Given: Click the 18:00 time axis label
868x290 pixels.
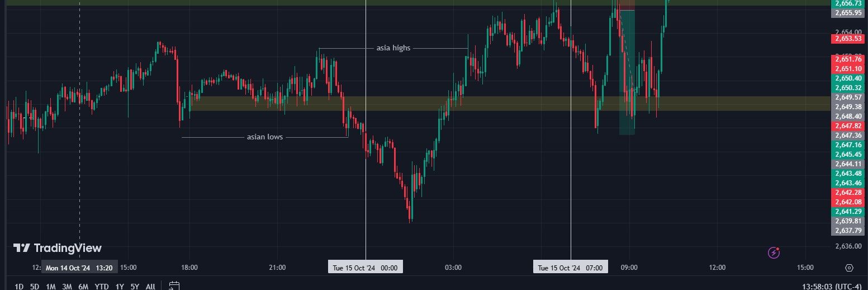Looking at the screenshot, I should coord(189,268).
